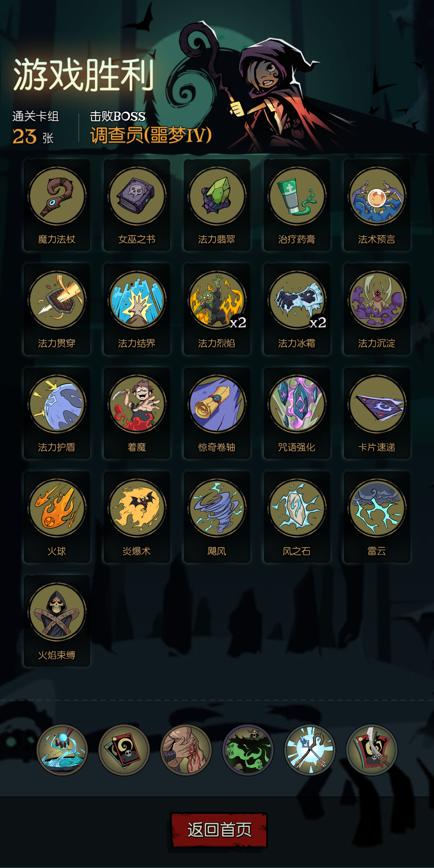Open the 法力烈焰 x2 card
Viewport: 434px width, 868px height.
point(217,309)
